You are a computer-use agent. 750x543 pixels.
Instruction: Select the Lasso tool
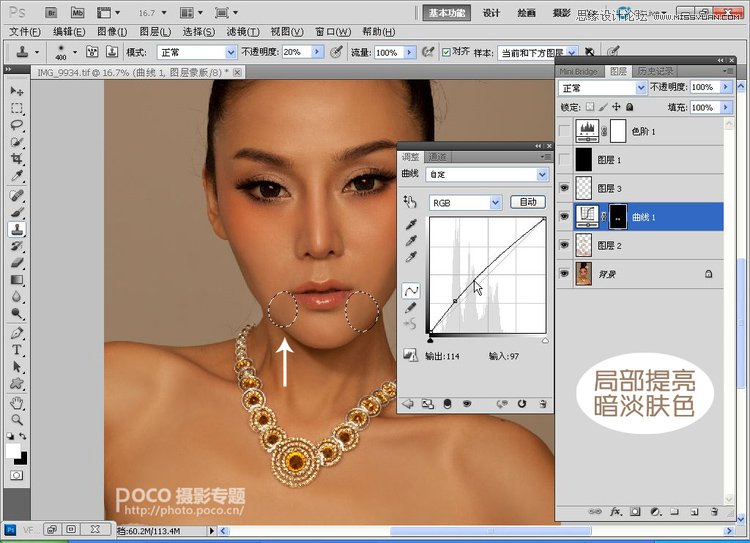point(17,125)
